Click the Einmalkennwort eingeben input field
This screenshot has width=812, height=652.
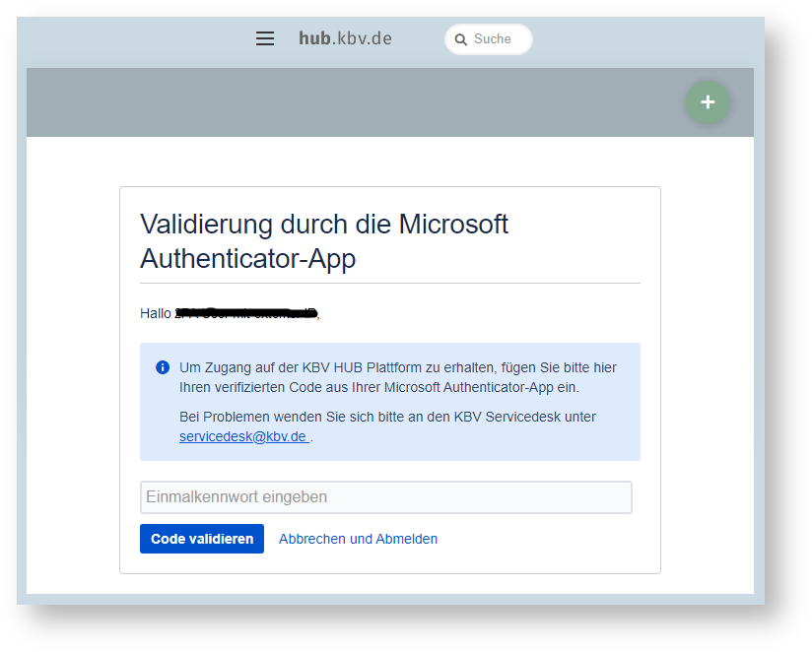(x=385, y=497)
